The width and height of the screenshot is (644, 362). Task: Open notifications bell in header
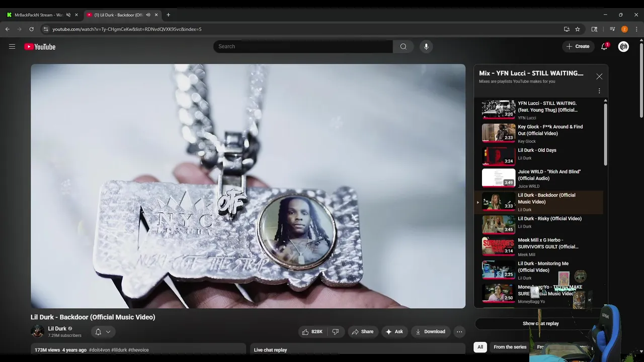[604, 46]
